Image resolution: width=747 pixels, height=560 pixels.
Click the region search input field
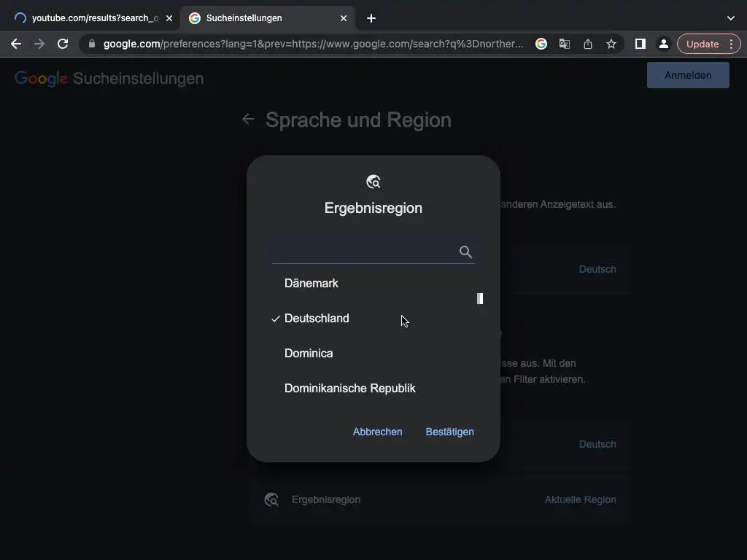(373, 251)
